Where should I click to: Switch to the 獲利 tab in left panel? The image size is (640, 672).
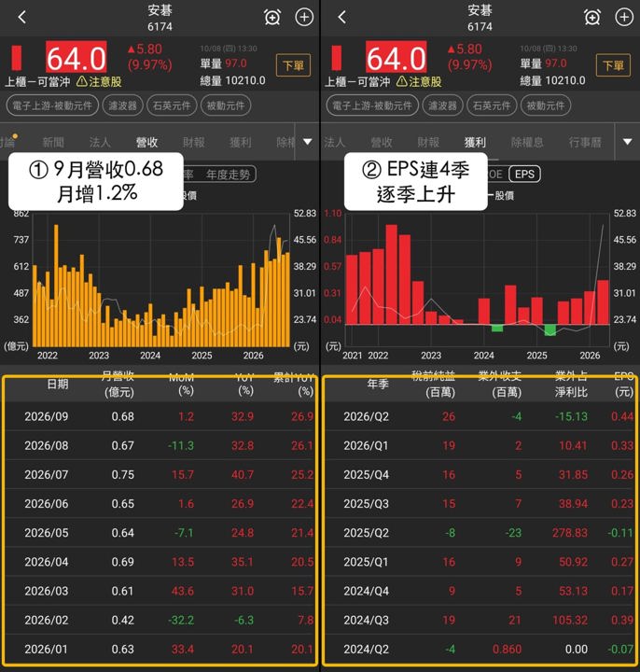[x=241, y=142]
